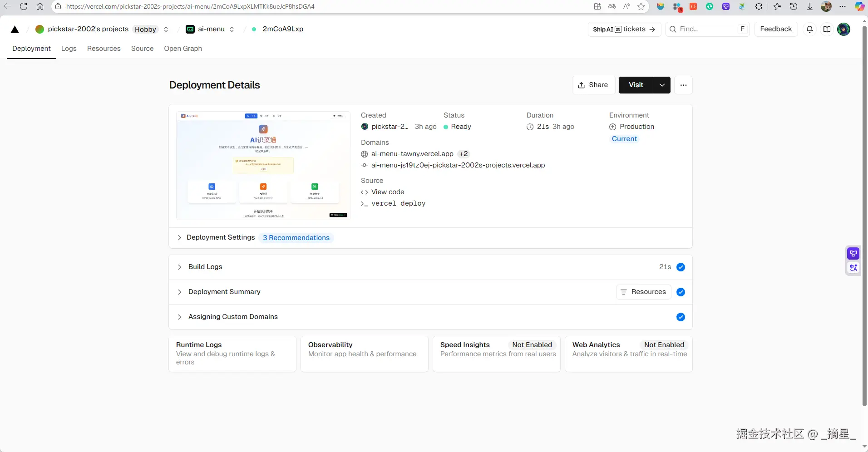Click the browser profile picture
868x452 pixels.
click(x=826, y=6)
